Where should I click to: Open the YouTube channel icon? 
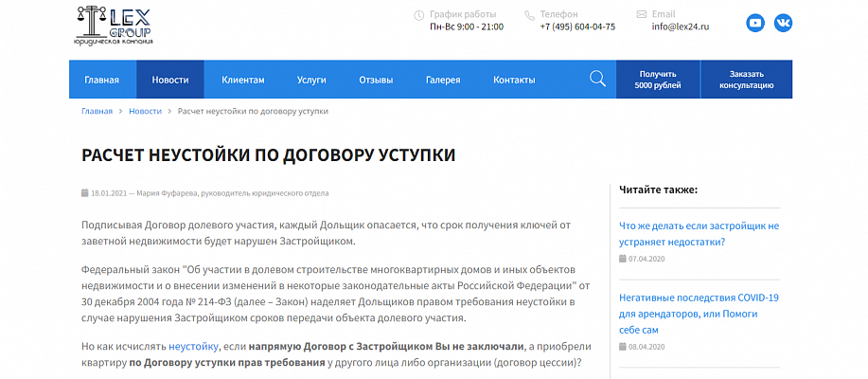(755, 23)
